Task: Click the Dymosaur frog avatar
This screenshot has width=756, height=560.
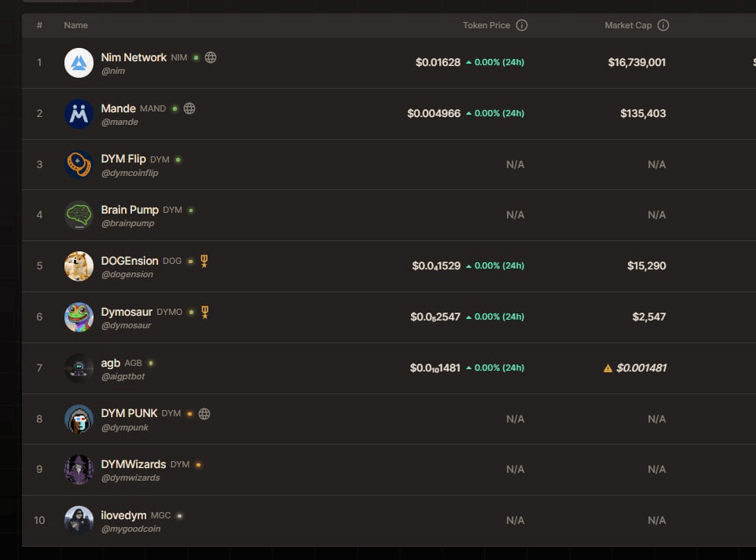Action: click(x=79, y=317)
